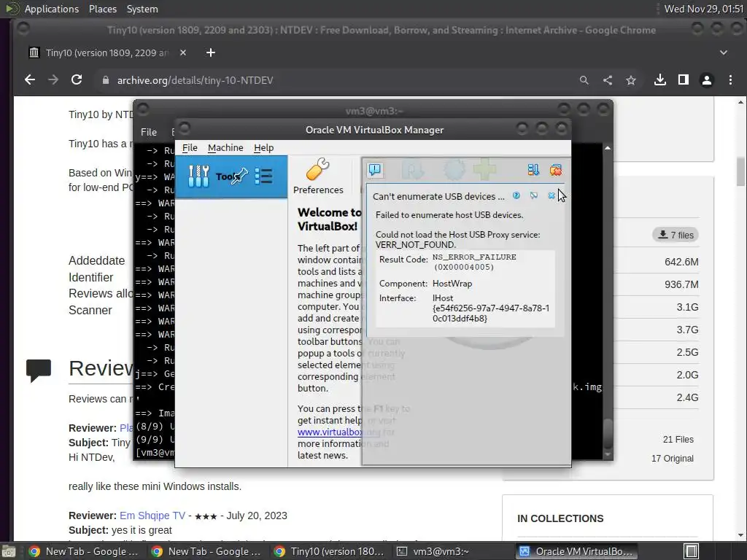This screenshot has width=747, height=560.
Task: Click the sort notifications order icon
Action: click(x=533, y=169)
